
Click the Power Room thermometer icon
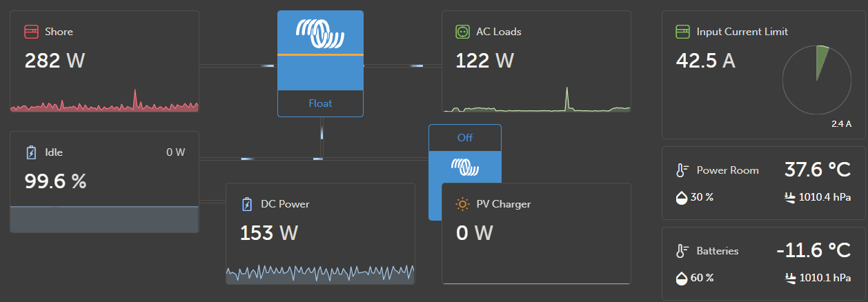(682, 170)
